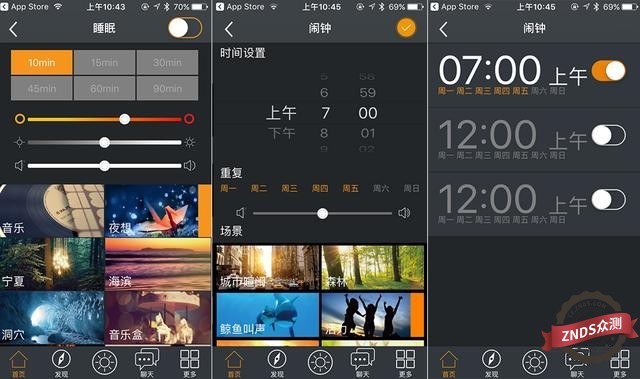Select the 10min sleep timer
The width and height of the screenshot is (640, 379).
pos(42,62)
